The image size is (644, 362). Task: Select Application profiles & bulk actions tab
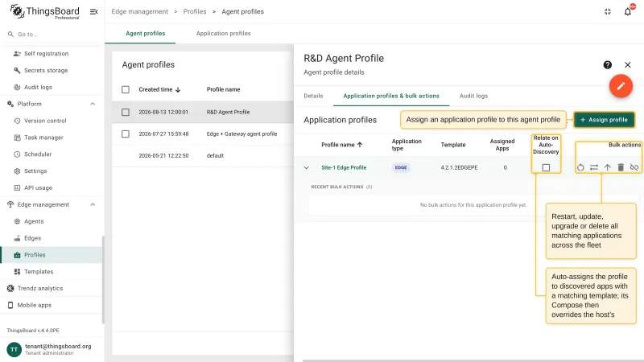pyautogui.click(x=391, y=96)
